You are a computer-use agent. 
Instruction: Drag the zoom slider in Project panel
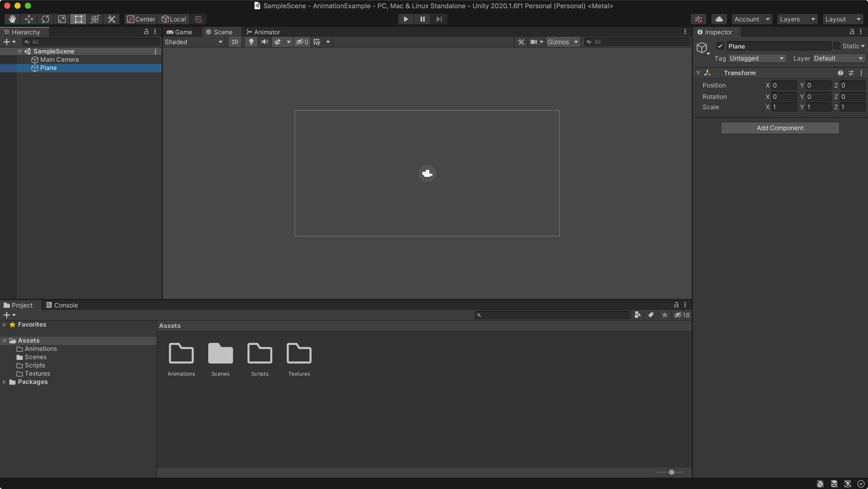tap(672, 472)
